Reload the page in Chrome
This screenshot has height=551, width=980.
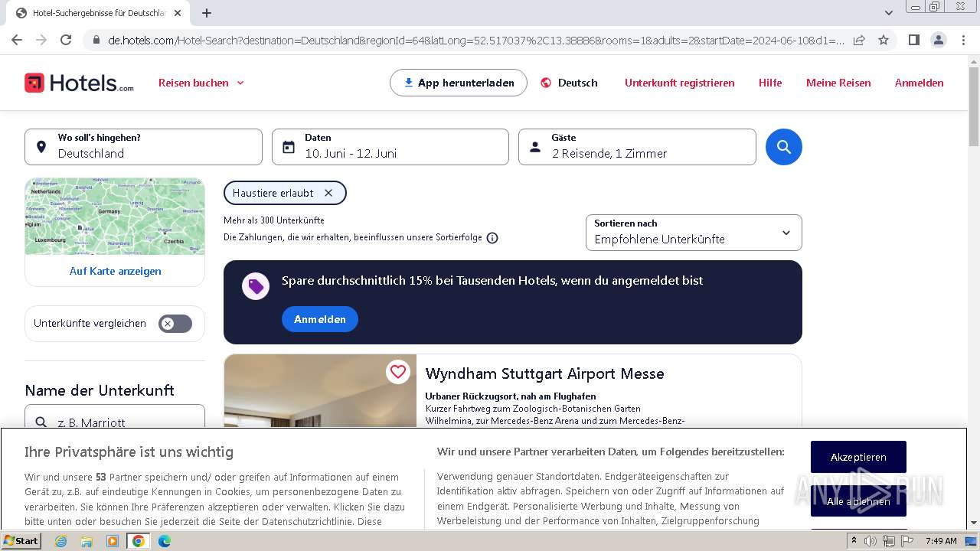[66, 40]
